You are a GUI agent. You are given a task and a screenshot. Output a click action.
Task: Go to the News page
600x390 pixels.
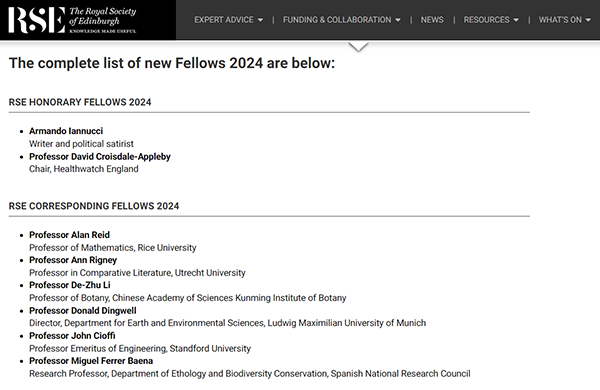(x=432, y=20)
